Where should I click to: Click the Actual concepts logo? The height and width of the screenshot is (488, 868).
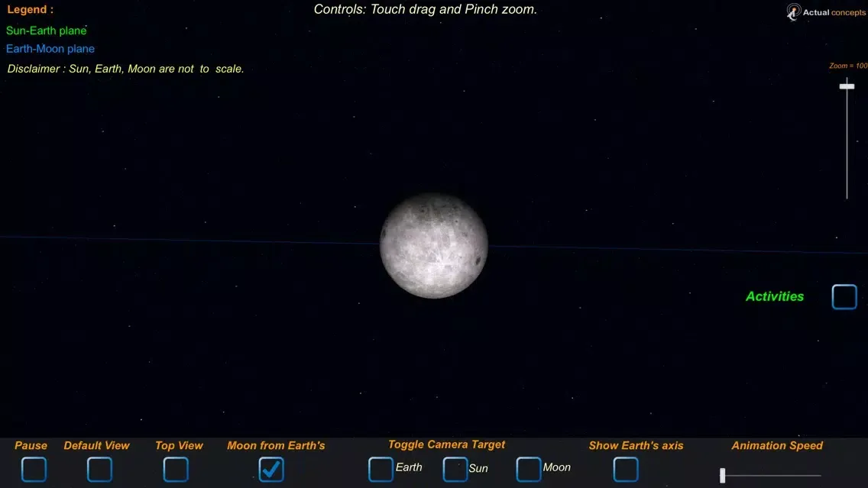pyautogui.click(x=825, y=11)
